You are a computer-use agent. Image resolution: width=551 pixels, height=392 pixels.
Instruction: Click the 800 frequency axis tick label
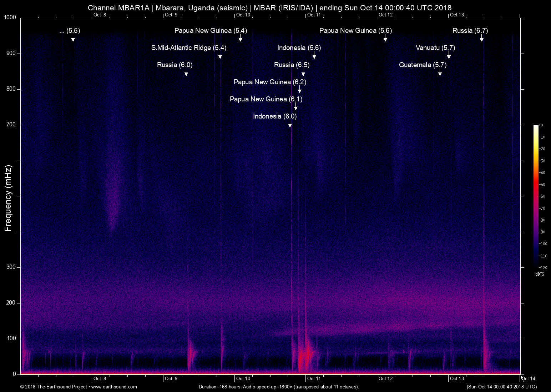pos(11,89)
